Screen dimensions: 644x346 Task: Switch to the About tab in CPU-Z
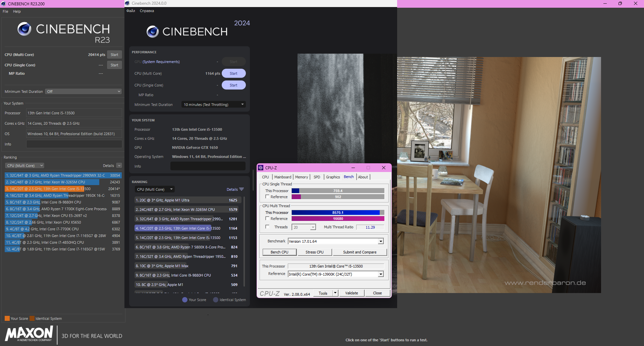pyautogui.click(x=363, y=177)
